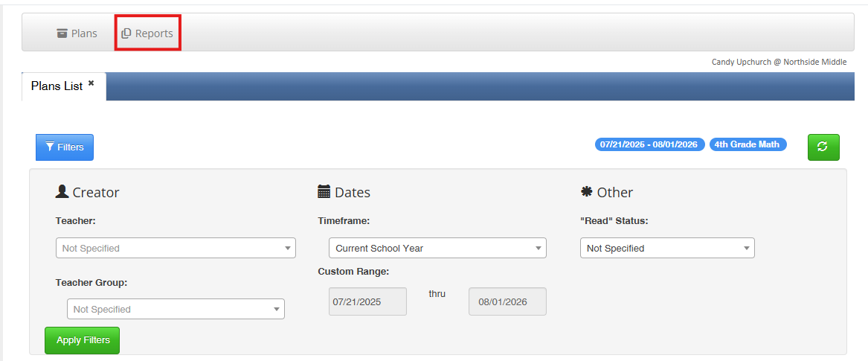Expand the Teacher Group dropdown
This screenshot has width=868, height=361.
coord(176,309)
